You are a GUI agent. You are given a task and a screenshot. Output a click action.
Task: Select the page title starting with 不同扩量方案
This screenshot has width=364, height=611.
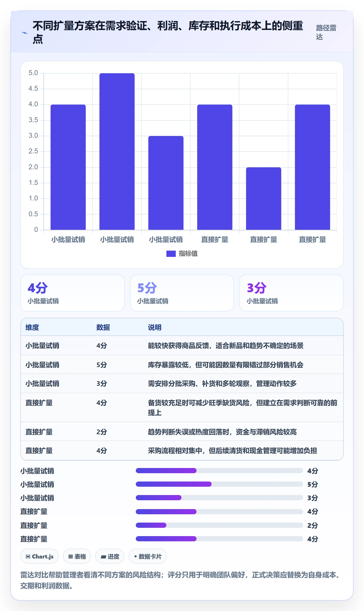pyautogui.click(x=168, y=32)
